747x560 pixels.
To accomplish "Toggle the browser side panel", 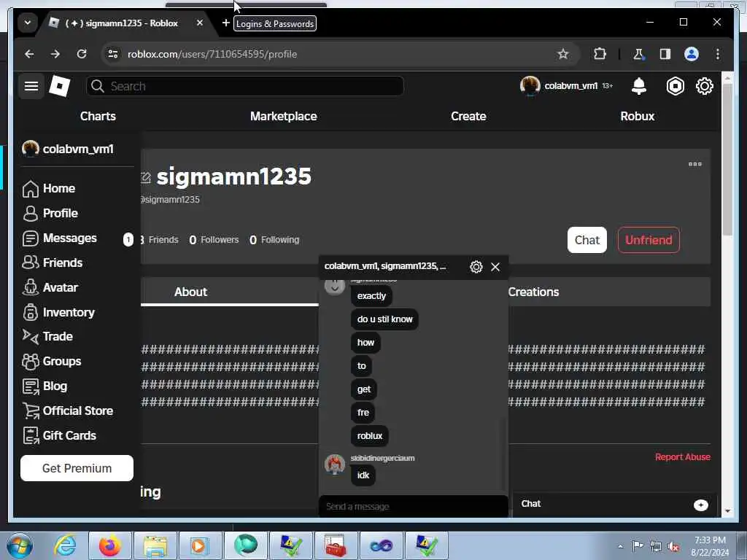I will click(665, 54).
